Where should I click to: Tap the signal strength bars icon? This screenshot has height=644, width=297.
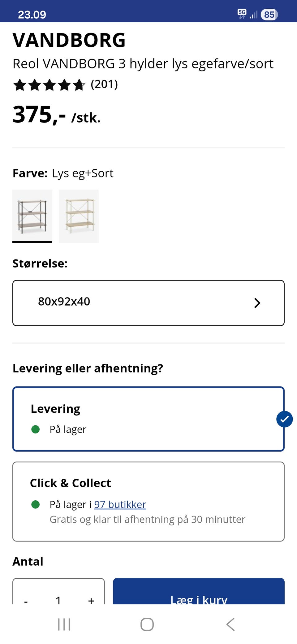[254, 15]
